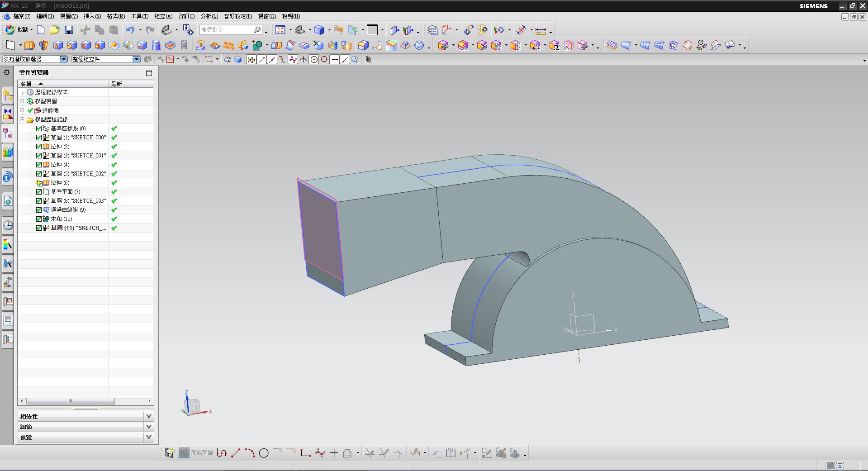Uncheck the 通過曲線組 (9) checkbox
The height and width of the screenshot is (471, 868).
pos(39,210)
